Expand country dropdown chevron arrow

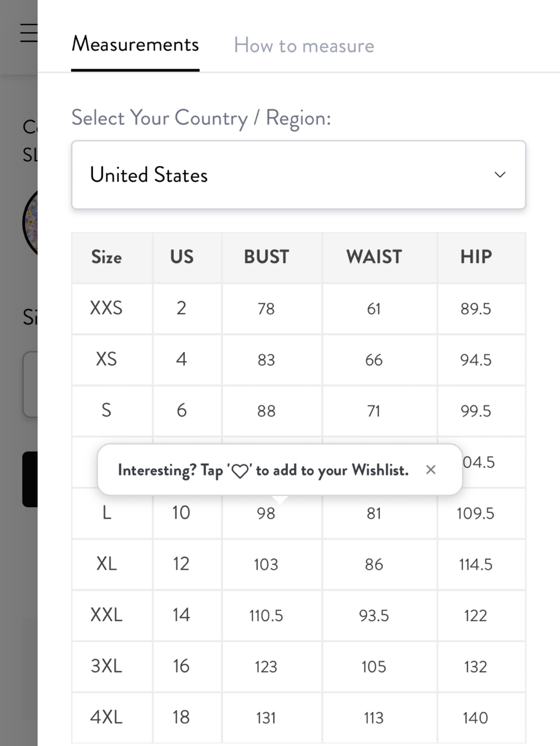point(500,175)
